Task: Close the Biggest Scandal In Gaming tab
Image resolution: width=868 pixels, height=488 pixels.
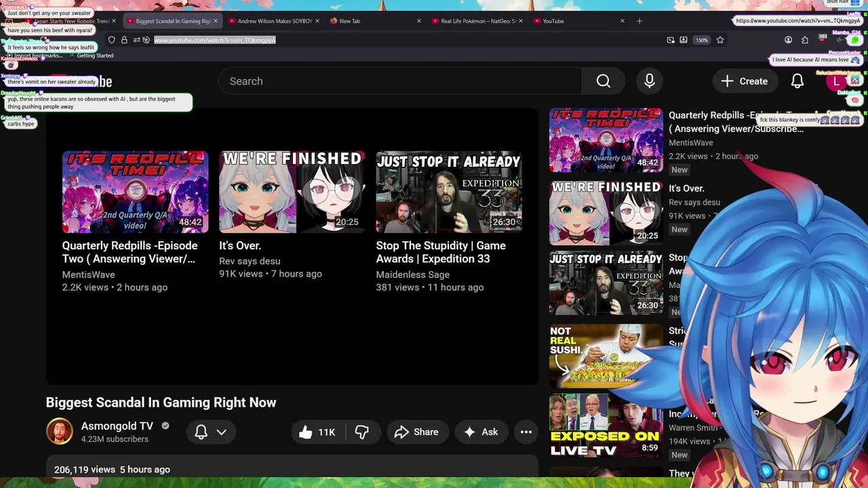Action: [216, 21]
